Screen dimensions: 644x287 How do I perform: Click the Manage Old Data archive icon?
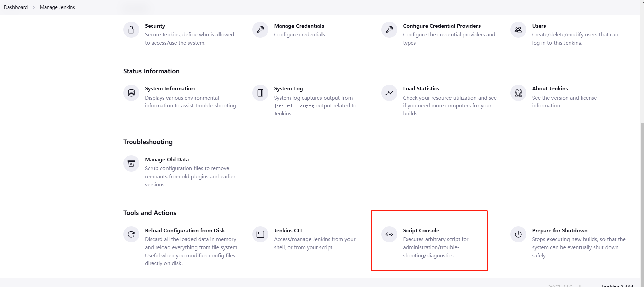pos(131,164)
